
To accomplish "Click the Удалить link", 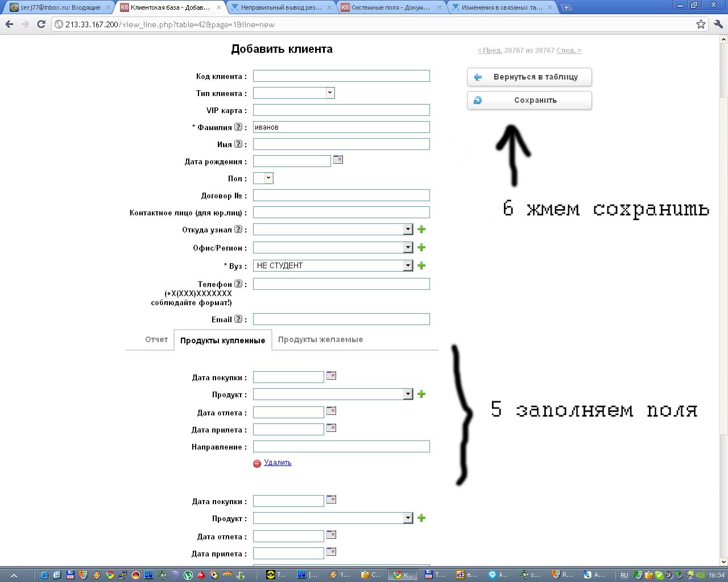I will coord(278,463).
